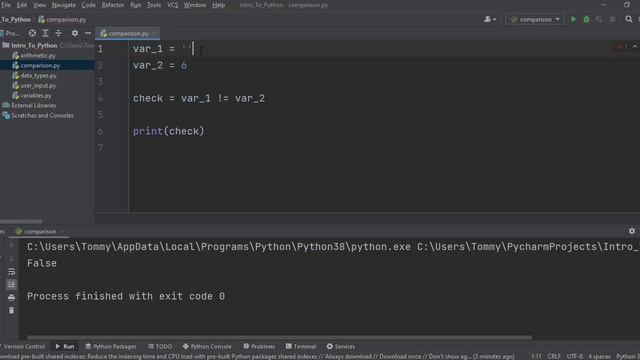Open the Refactor menu
Viewport: 640px width, 360px height.
[x=113, y=5]
